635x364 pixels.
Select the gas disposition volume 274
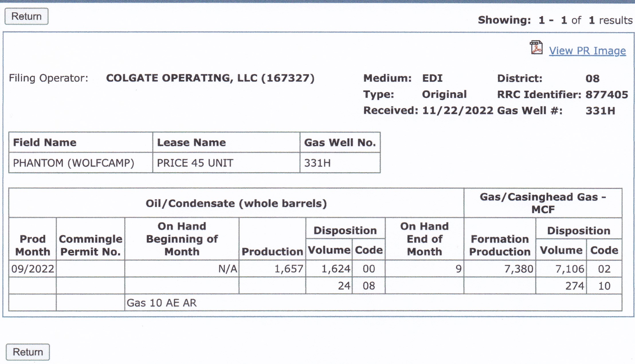[x=575, y=286]
